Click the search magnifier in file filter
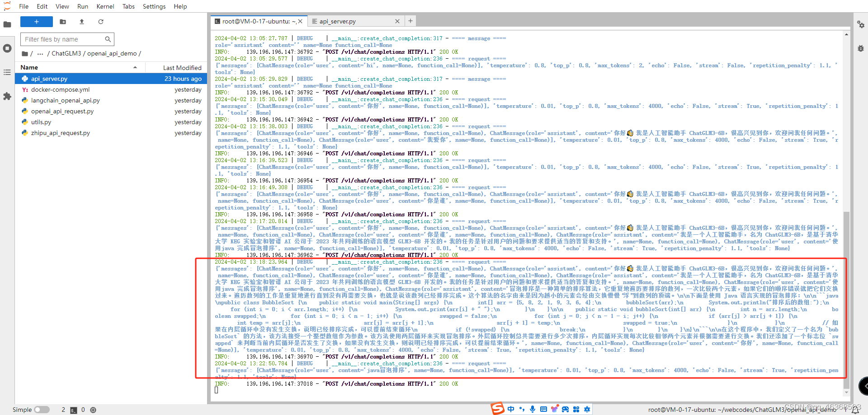The height and width of the screenshot is (415, 868). click(x=108, y=39)
